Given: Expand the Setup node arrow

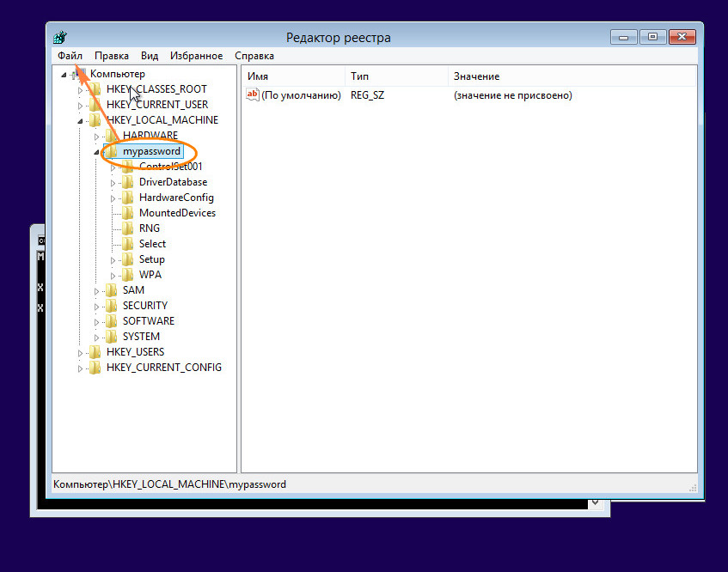Looking at the screenshot, I should point(113,261).
